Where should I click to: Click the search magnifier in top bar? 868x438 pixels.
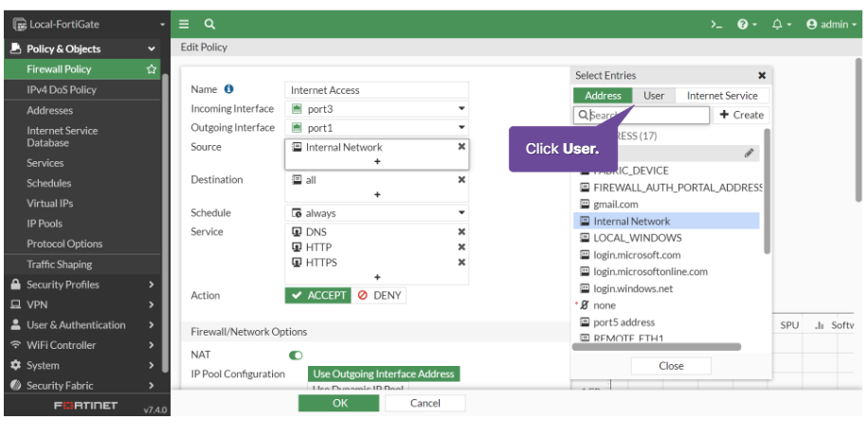pos(209,25)
